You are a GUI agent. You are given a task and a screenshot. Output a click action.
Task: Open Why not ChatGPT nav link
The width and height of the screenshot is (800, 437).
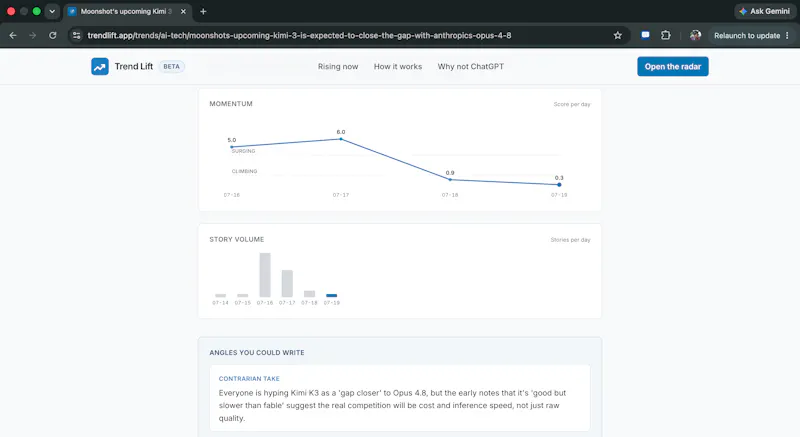click(x=470, y=66)
